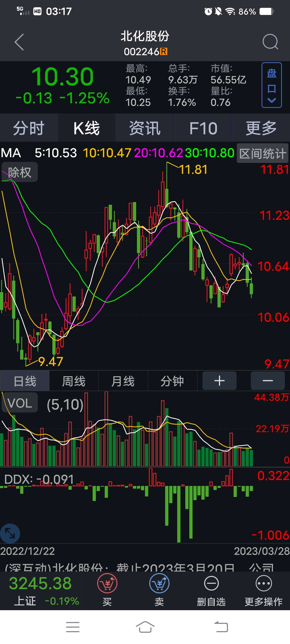Select 日线 daily chart period
290x644 pixels.
[x=25, y=381]
